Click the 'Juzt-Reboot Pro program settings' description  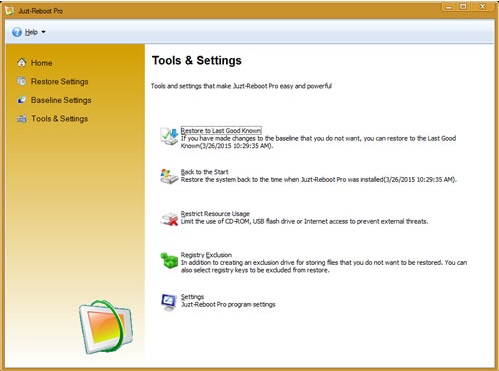pyautogui.click(x=228, y=304)
